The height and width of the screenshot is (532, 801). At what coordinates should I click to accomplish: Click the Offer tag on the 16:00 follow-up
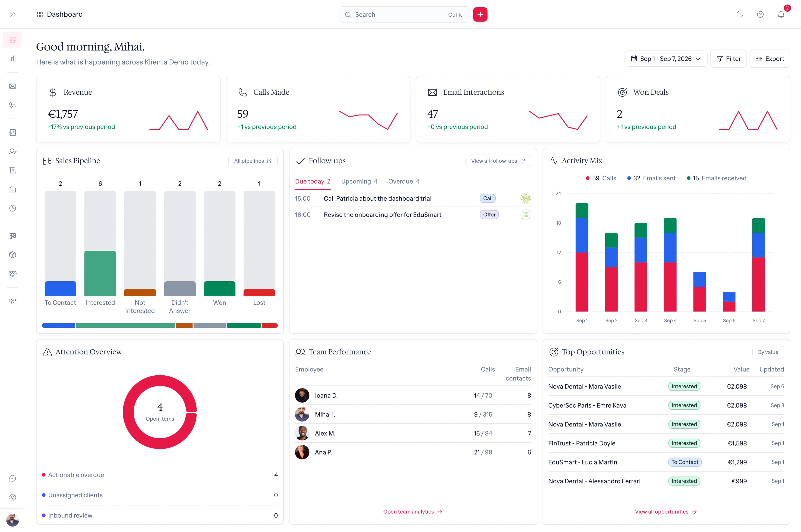pos(489,214)
